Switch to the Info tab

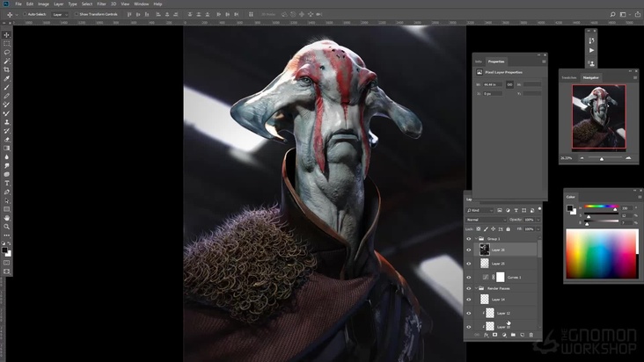(x=479, y=62)
